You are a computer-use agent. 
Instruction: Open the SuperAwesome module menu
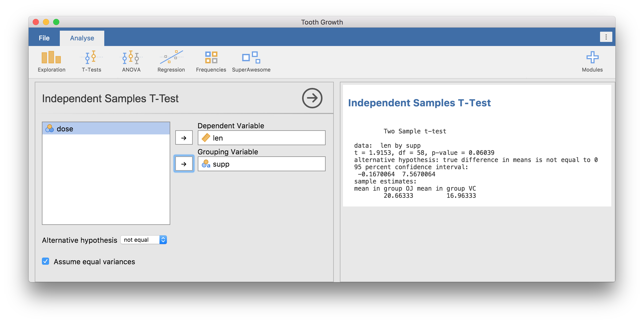pos(251,61)
